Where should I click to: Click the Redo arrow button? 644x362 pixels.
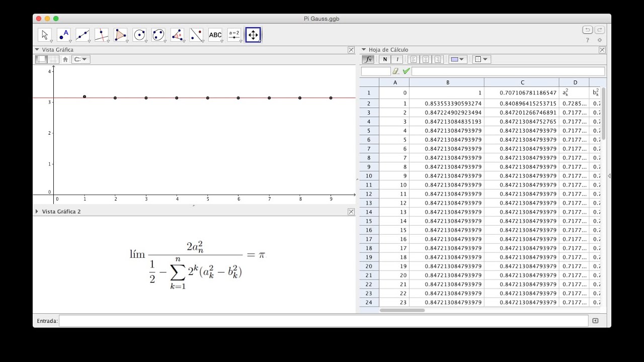pos(599,30)
